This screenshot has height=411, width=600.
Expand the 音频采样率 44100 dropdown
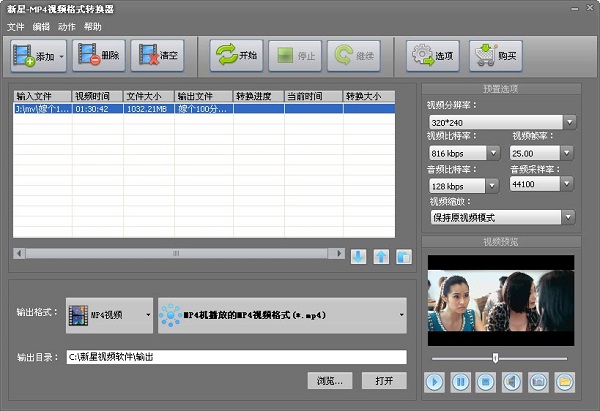567,184
